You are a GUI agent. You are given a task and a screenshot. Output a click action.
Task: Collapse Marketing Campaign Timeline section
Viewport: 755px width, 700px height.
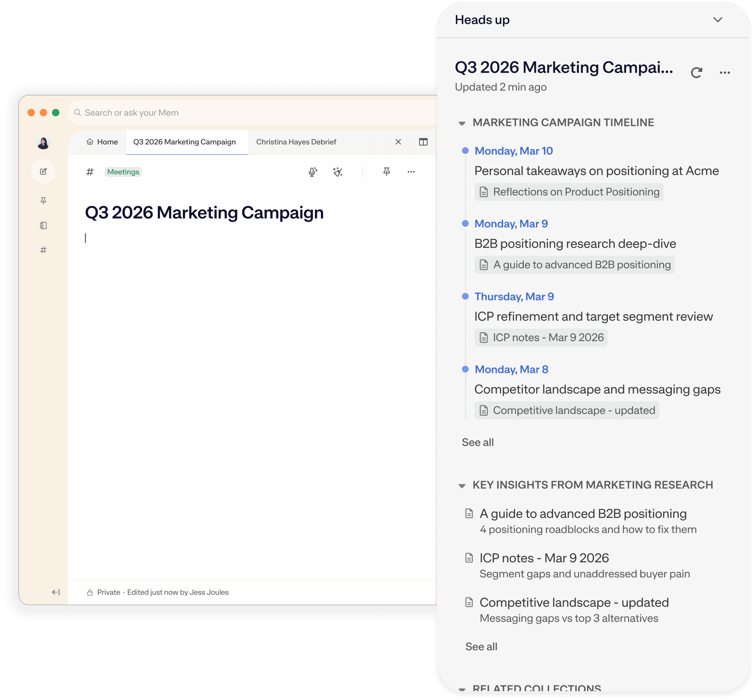[x=462, y=123]
